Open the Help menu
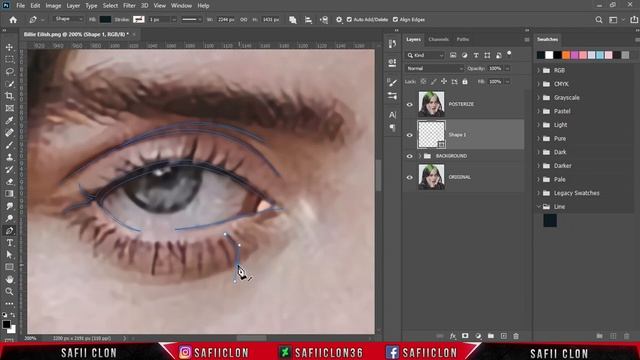Viewport: 640px width, 360px height. [x=203, y=6]
